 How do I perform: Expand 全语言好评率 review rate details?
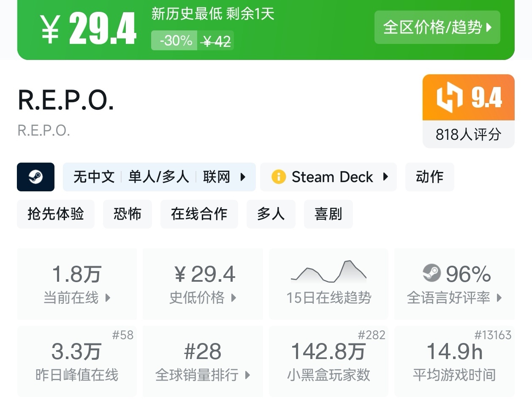[x=499, y=298]
